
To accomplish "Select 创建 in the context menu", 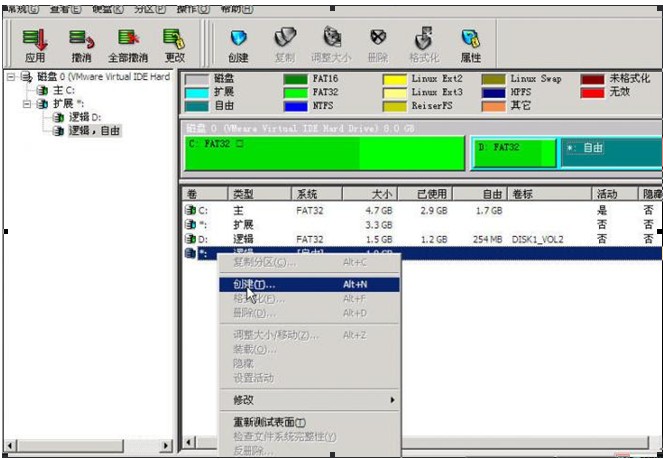I will pos(254,285).
